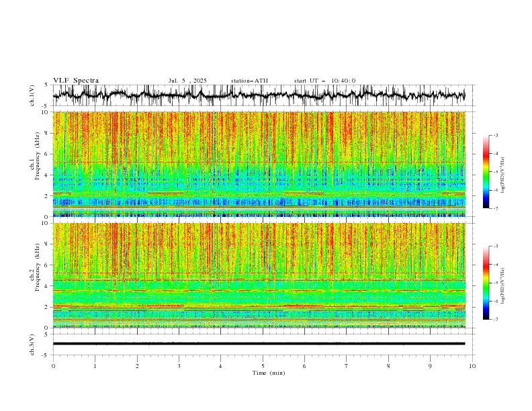The image size is (532, 411).
Task: Click the "-3" label on ch.1 colorbar
Action: pos(495,135)
